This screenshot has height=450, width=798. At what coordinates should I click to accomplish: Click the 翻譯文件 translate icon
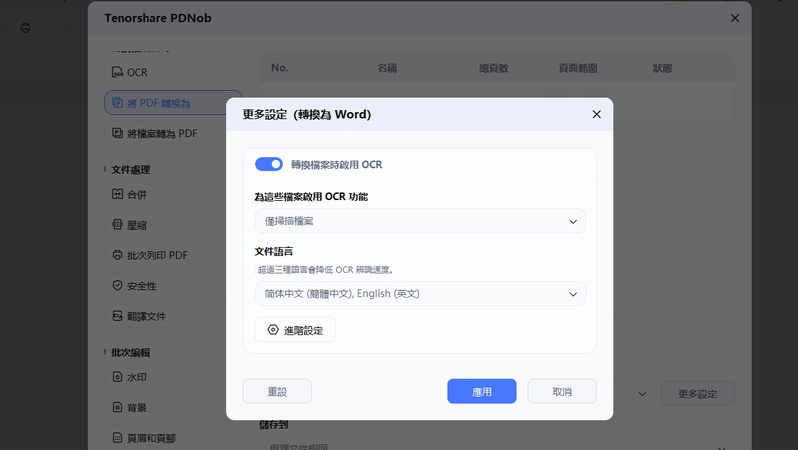pos(117,316)
